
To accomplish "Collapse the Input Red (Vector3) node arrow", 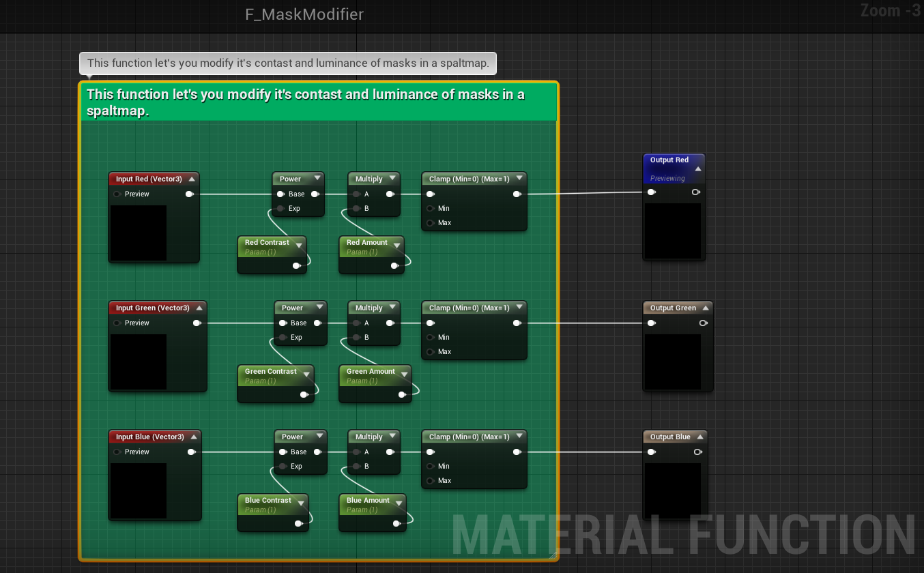I will coord(192,179).
